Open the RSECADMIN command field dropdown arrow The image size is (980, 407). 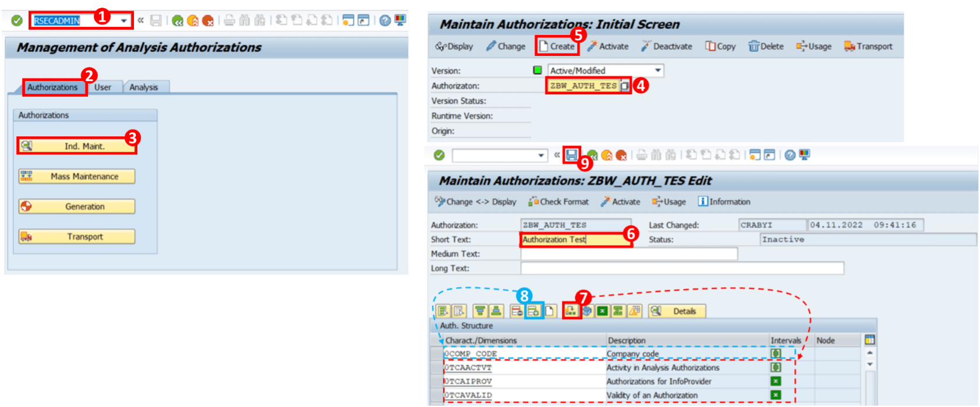pos(124,20)
